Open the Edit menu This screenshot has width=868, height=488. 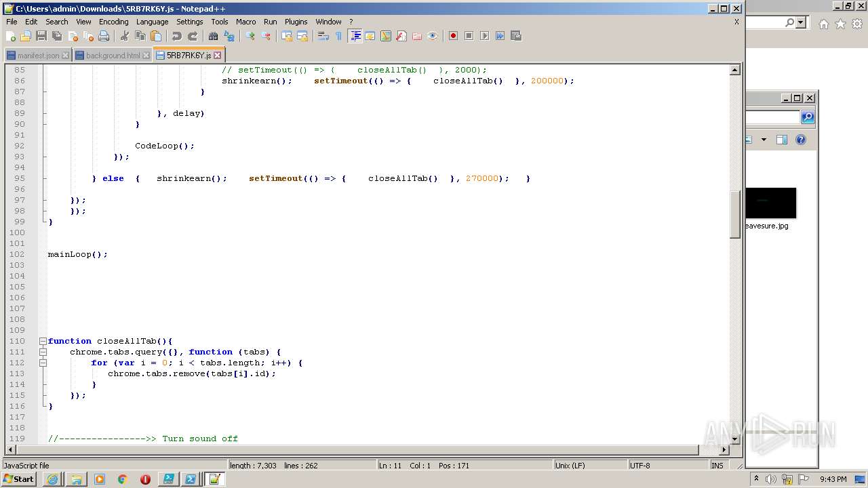point(31,22)
